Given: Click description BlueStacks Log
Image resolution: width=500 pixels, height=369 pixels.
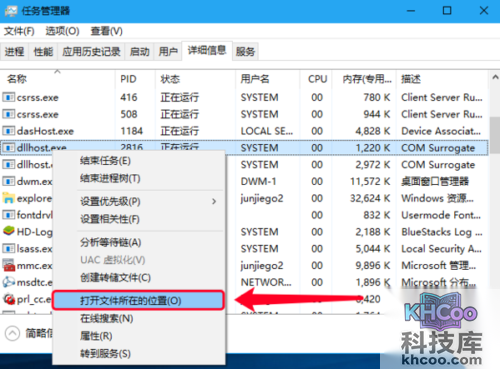Looking at the screenshot, I should pyautogui.click(x=442, y=232).
